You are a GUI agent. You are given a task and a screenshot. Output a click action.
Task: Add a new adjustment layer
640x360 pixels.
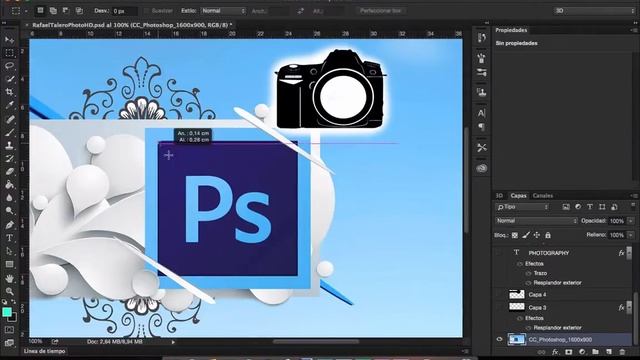(x=582, y=352)
